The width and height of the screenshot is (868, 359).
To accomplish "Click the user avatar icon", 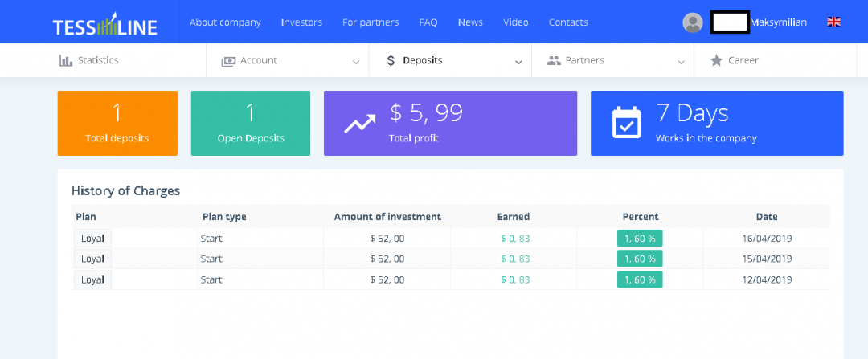I will click(692, 22).
